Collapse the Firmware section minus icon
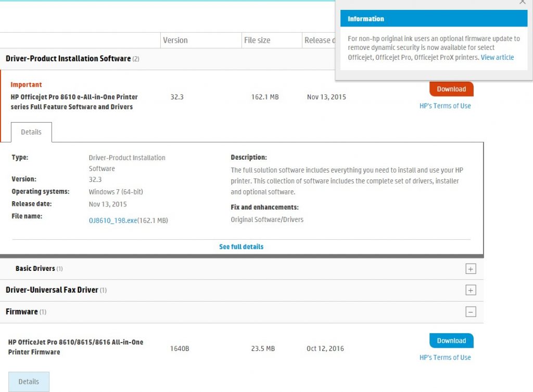The height and width of the screenshot is (392, 533). coord(471,311)
